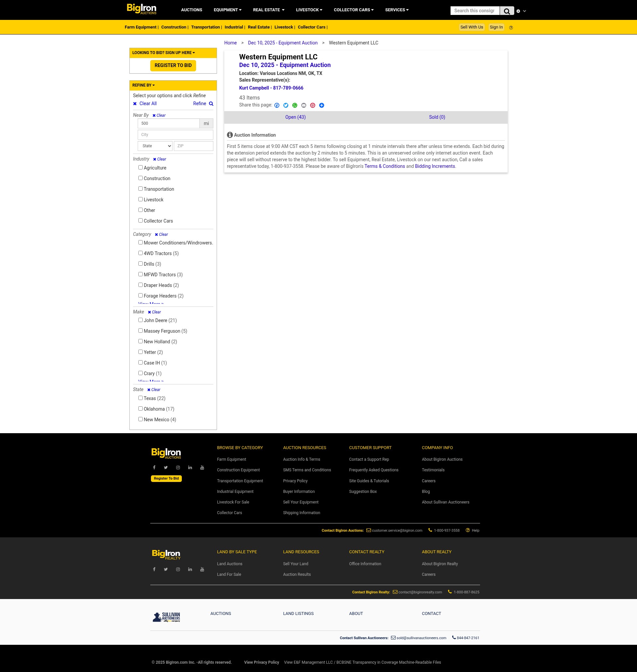This screenshot has height=672, width=637.
Task: Click the Sullivan Auctioneers logo
Action: (x=166, y=617)
